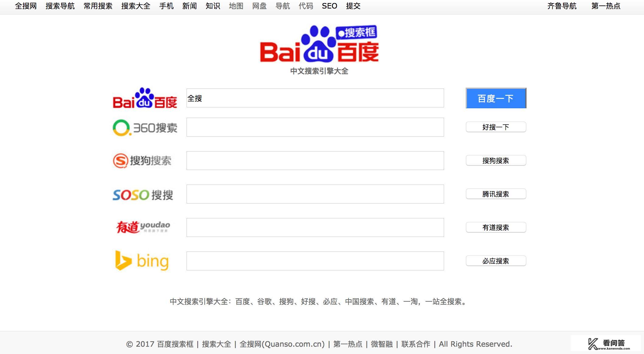Click the 必应搜索 button
This screenshot has width=644, height=354.
pyautogui.click(x=496, y=261)
